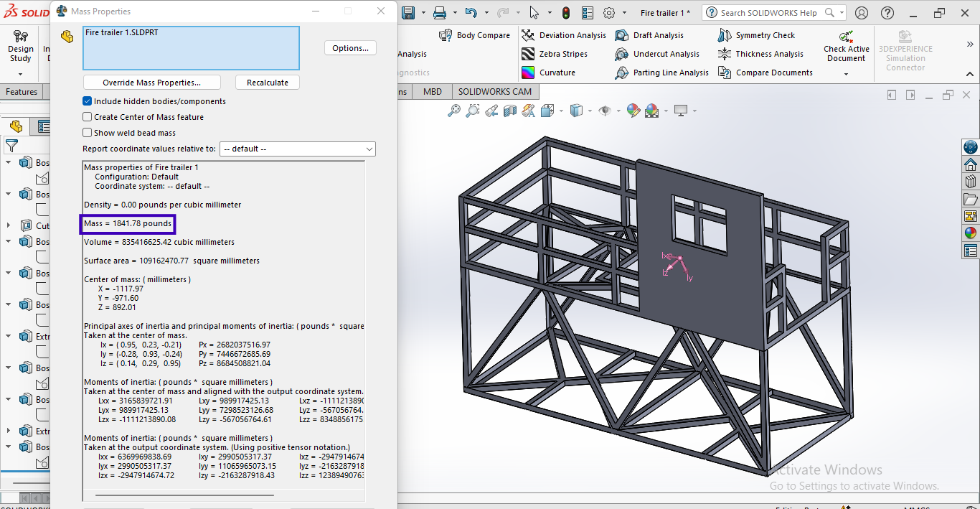Uncheck Include hidden bodies/components
Screen dimensions: 980x509
(88, 101)
